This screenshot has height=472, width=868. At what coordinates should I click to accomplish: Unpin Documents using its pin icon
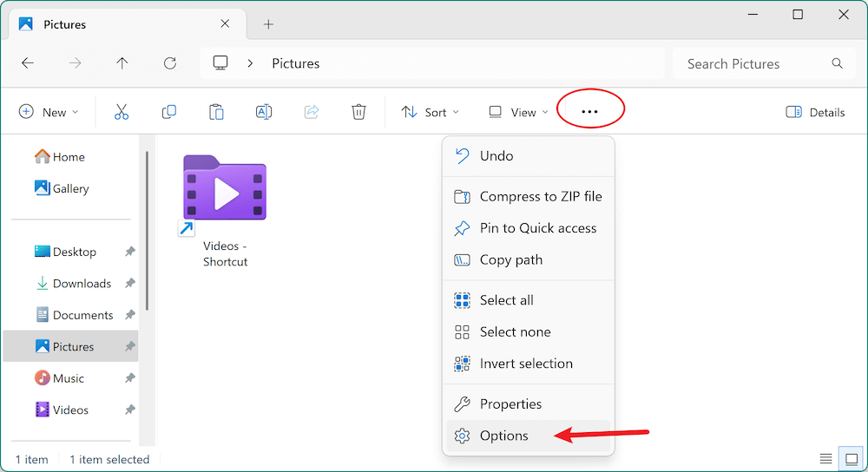coord(129,315)
